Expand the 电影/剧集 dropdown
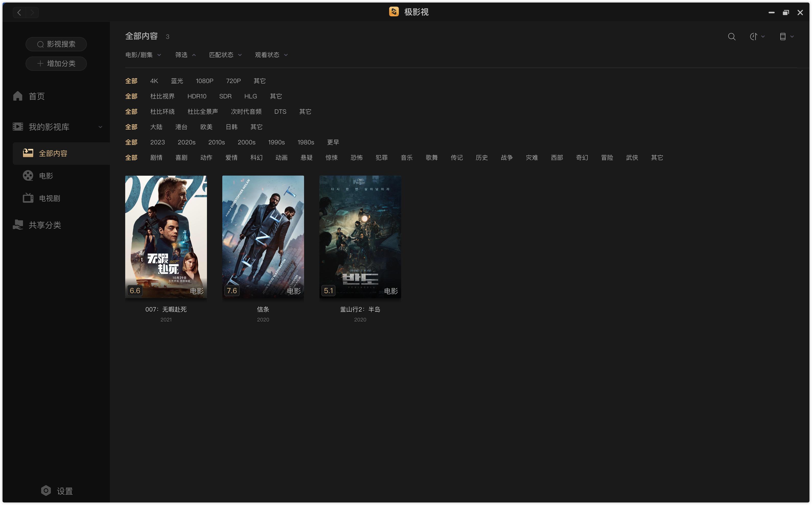This screenshot has width=812, height=505. (x=143, y=55)
